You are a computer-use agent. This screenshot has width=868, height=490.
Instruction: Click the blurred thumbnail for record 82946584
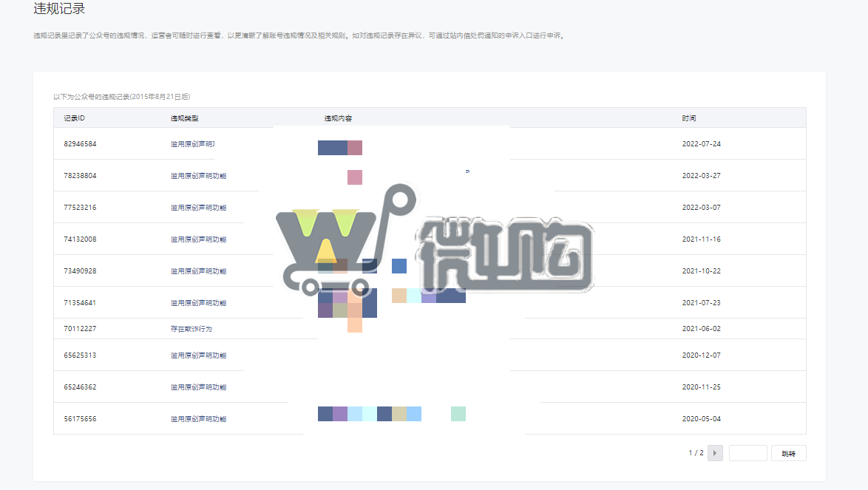point(339,147)
